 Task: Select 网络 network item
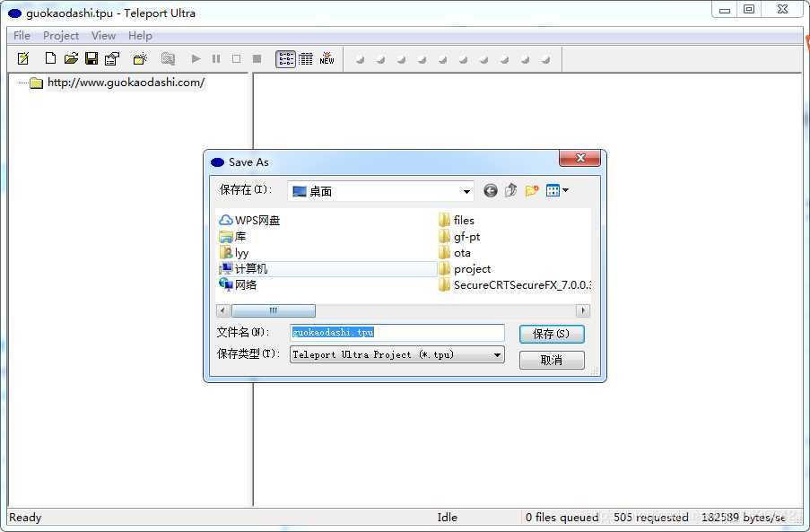coord(238,284)
